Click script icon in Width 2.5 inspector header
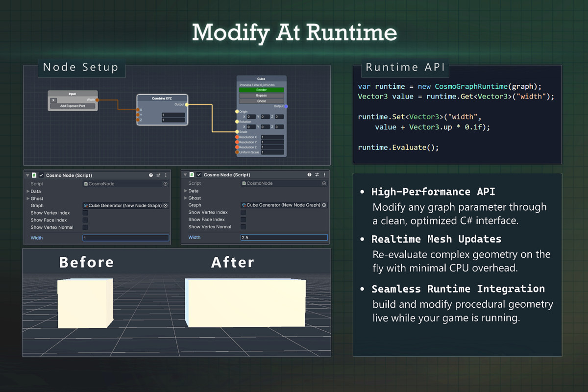Image resolution: width=588 pixels, height=392 pixels. (192, 174)
